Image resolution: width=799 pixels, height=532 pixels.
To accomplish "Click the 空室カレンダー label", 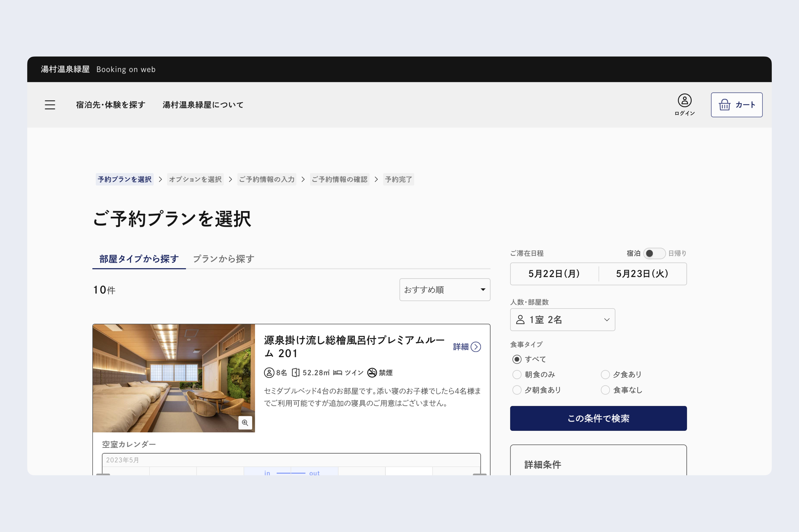I will pyautogui.click(x=129, y=444).
